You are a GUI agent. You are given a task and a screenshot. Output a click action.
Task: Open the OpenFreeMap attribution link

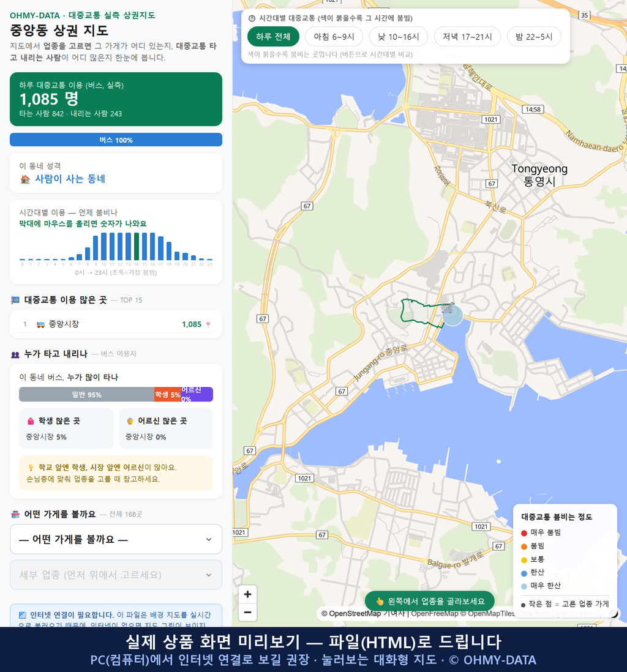tap(435, 613)
